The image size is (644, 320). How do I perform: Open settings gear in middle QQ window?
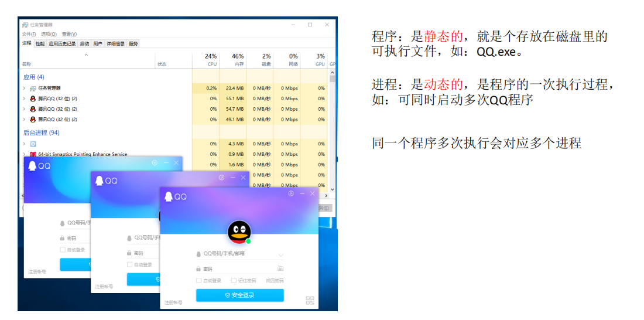coord(222,177)
